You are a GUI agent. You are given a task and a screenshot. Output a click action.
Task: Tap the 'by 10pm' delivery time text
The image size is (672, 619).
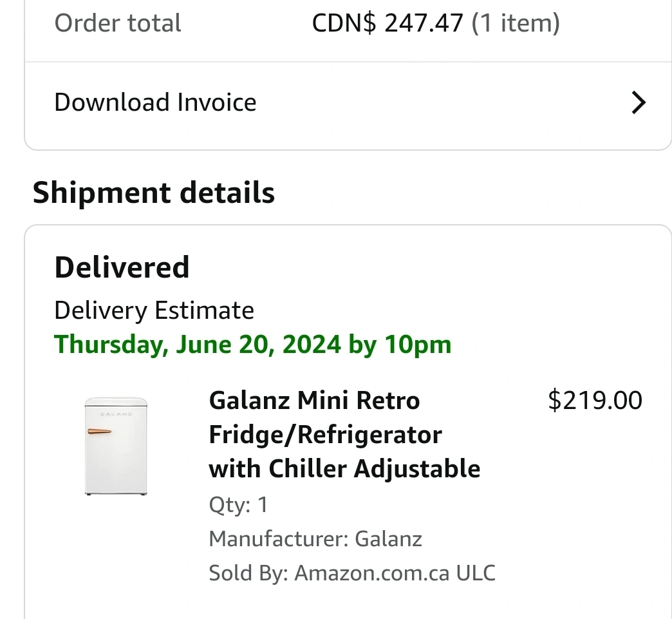[400, 345]
